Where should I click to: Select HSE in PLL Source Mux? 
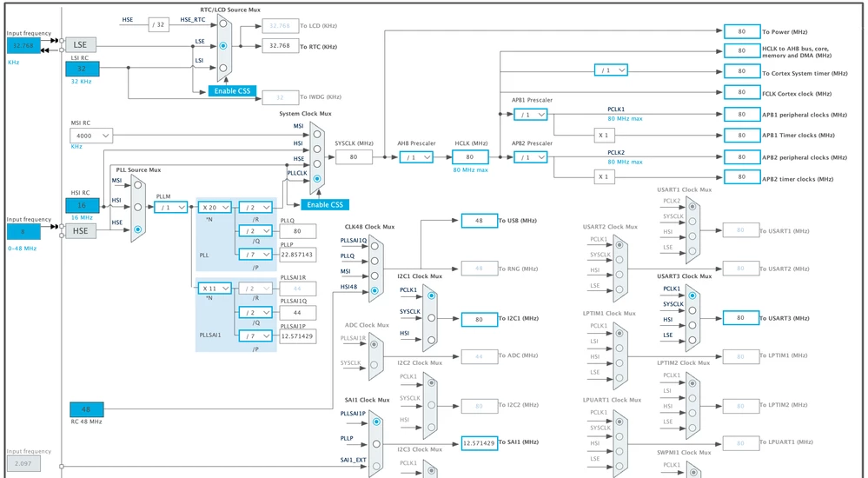pyautogui.click(x=138, y=229)
